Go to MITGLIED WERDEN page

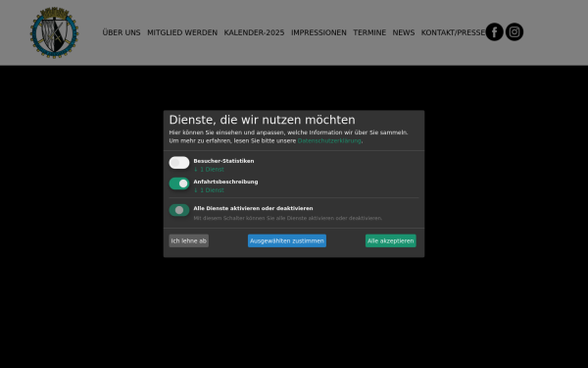tap(182, 32)
